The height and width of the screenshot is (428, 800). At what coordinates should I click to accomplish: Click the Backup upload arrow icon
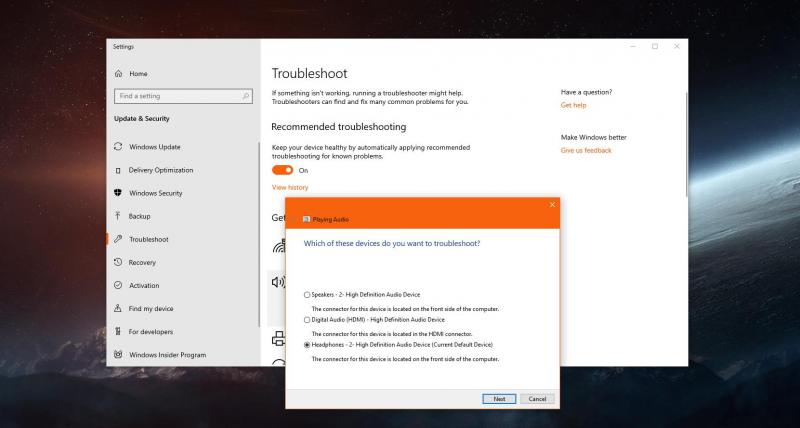click(118, 216)
